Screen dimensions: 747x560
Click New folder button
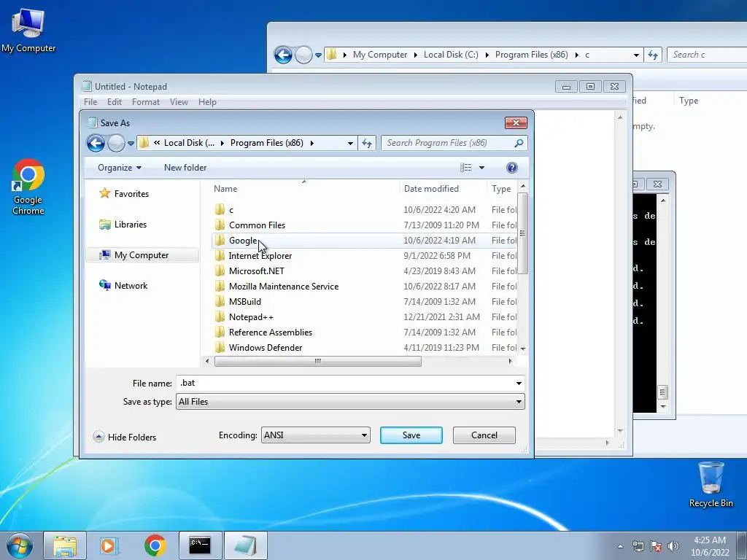(x=185, y=168)
